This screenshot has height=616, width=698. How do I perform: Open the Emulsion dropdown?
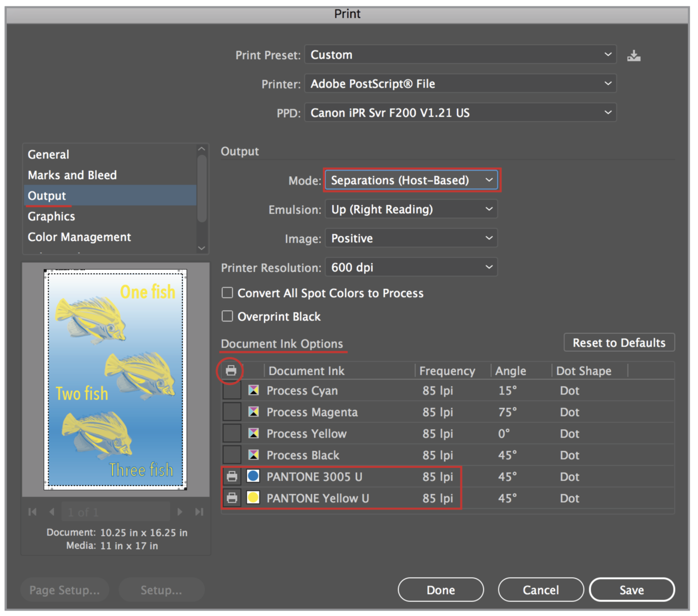point(410,209)
